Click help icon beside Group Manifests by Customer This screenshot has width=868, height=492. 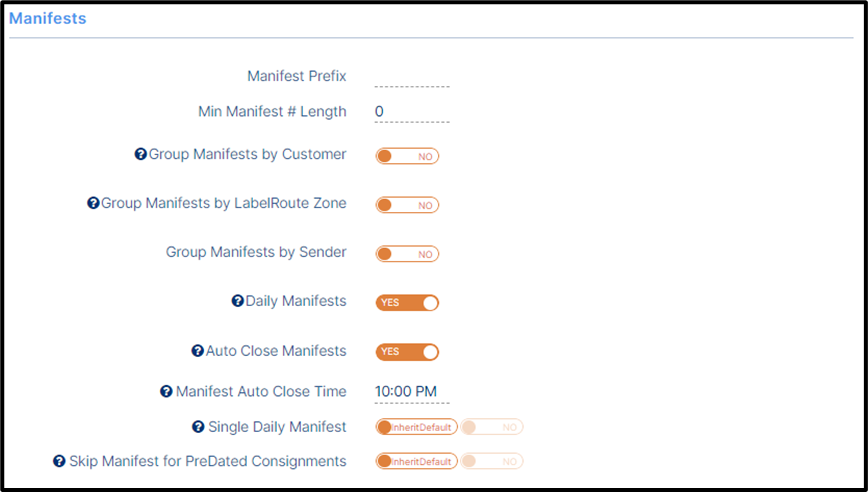point(141,154)
